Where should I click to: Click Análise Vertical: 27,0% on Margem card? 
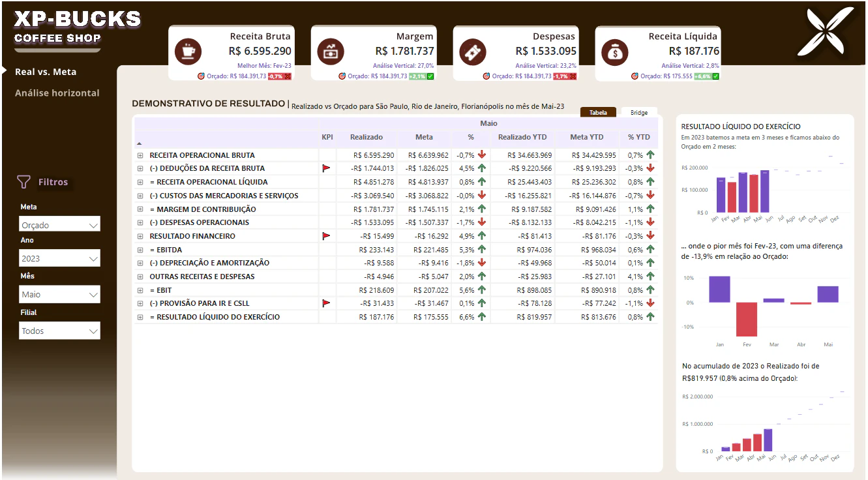[x=403, y=66]
